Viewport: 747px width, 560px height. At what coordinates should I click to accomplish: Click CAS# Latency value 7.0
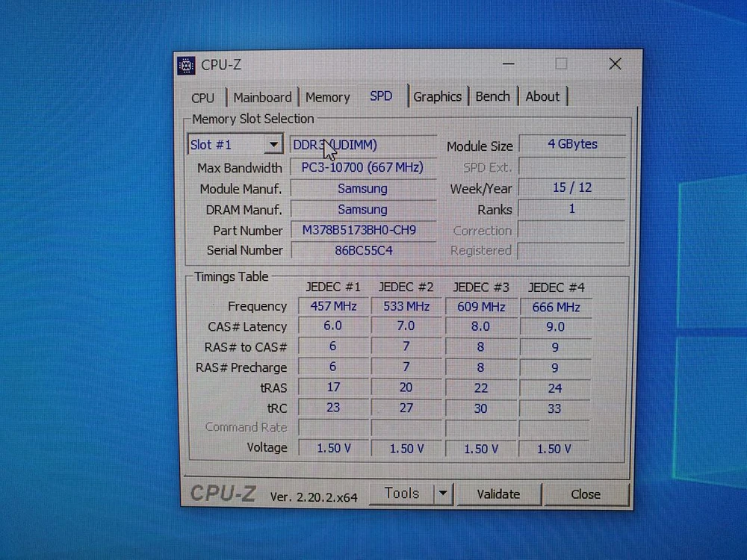(x=406, y=326)
